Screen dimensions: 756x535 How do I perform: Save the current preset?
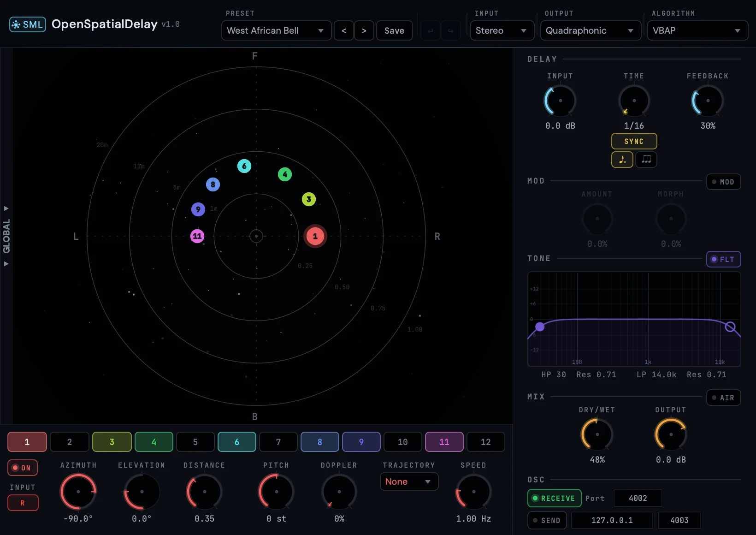click(x=395, y=31)
